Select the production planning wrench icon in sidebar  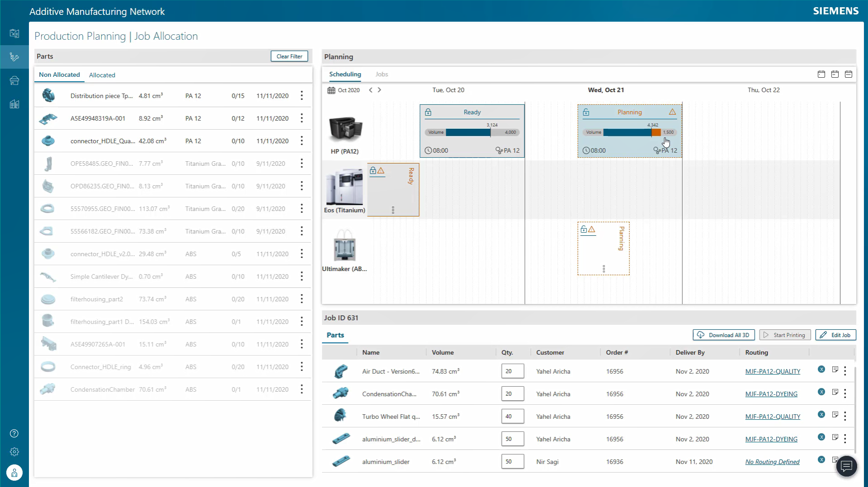click(14, 57)
